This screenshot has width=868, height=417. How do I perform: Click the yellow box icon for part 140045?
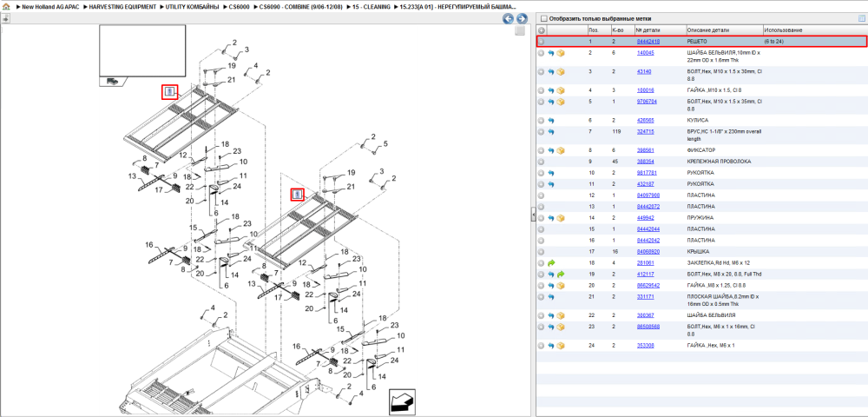[x=560, y=53]
